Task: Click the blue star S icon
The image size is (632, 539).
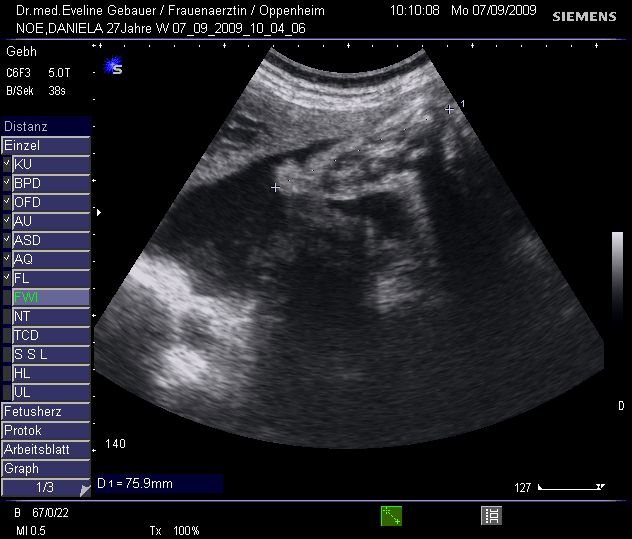Action: tap(113, 68)
